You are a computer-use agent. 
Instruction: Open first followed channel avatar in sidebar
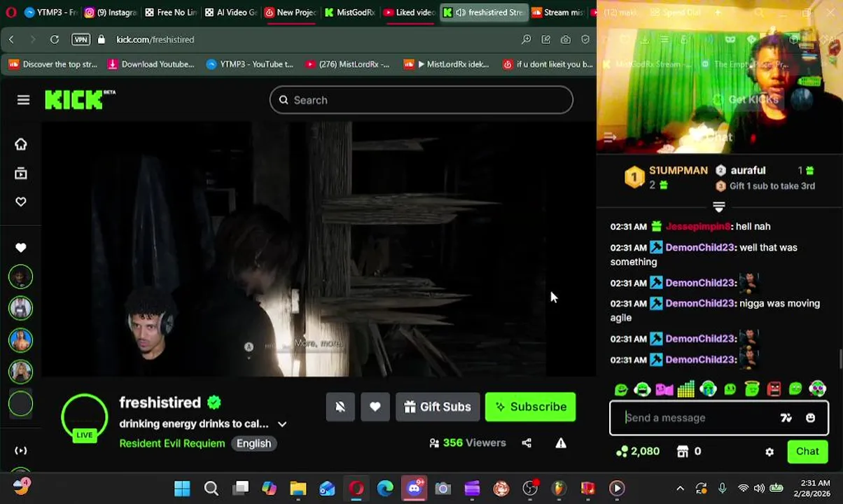pyautogui.click(x=21, y=276)
